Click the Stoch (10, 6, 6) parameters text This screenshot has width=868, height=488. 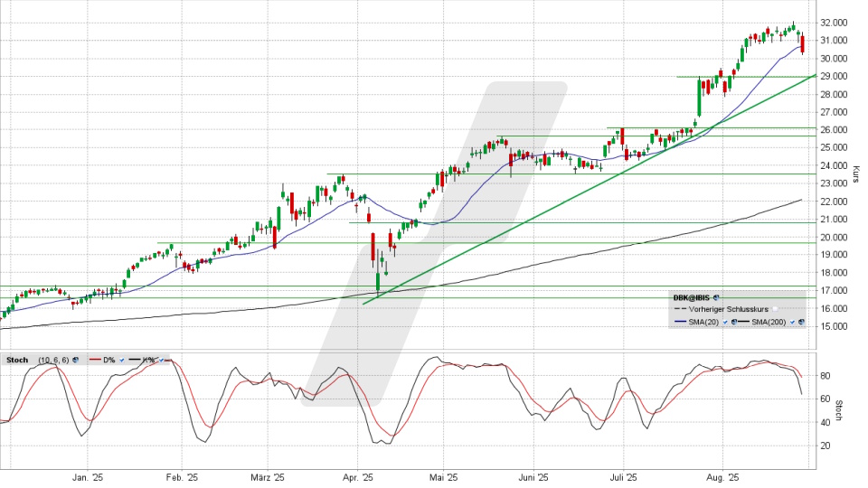point(53,360)
